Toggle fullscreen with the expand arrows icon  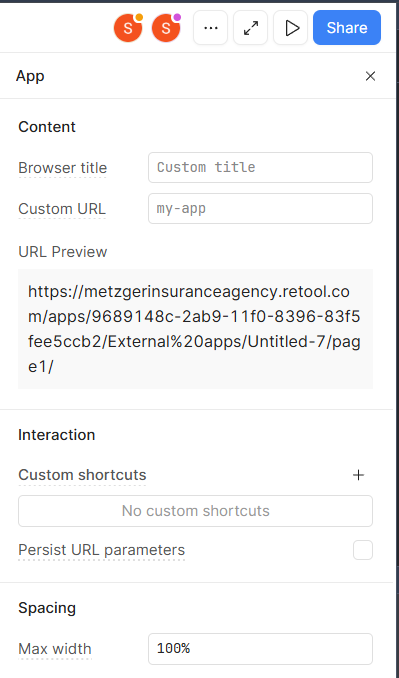[250, 28]
